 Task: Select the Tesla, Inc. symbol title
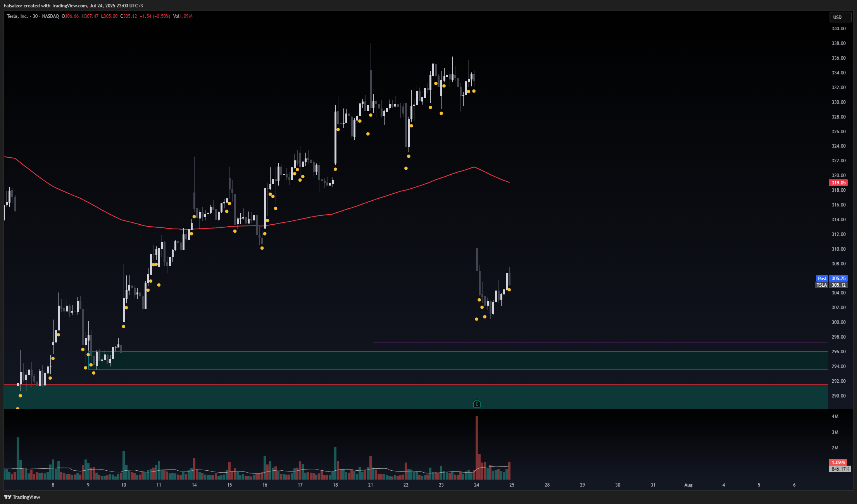coord(17,16)
